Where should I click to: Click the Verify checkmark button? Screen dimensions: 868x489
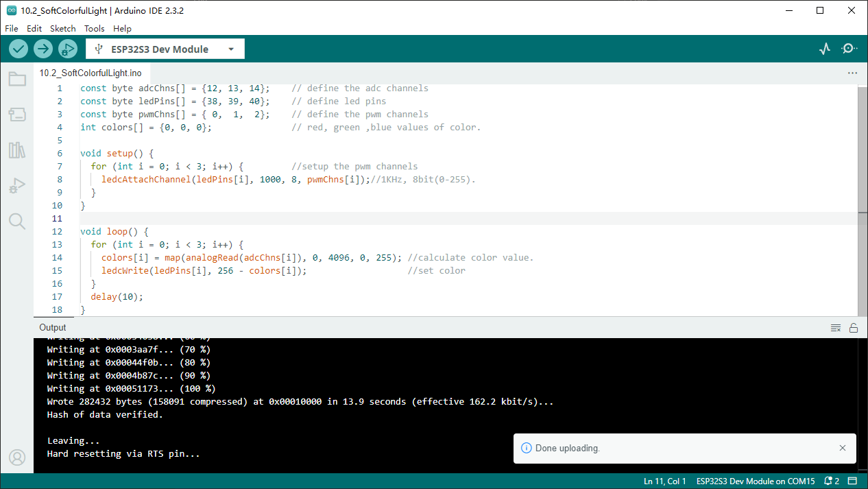(19, 49)
